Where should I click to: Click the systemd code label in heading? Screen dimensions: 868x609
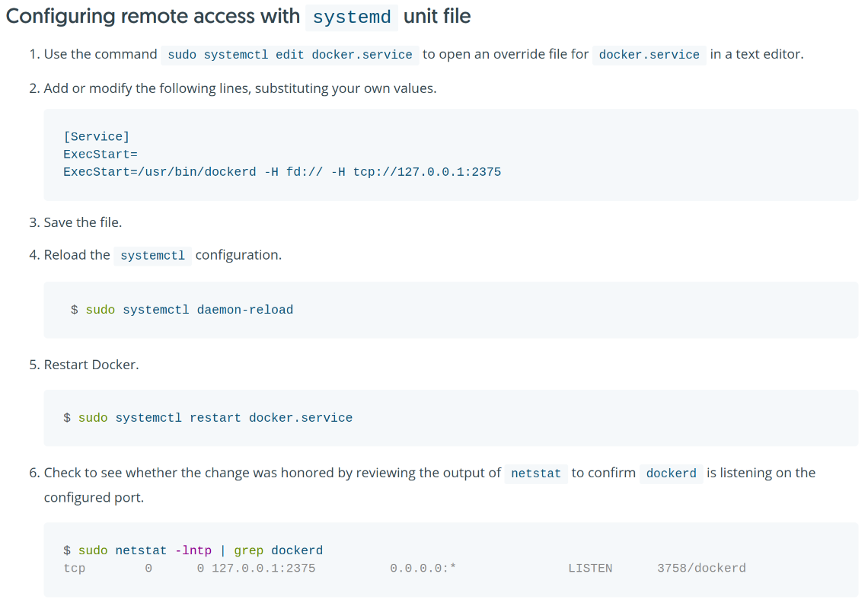pos(352,18)
